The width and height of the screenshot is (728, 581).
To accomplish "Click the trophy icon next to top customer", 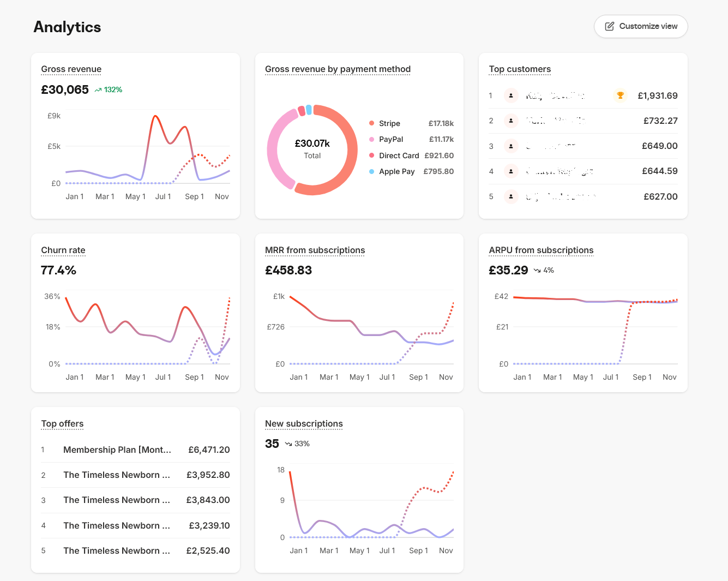I will point(621,95).
